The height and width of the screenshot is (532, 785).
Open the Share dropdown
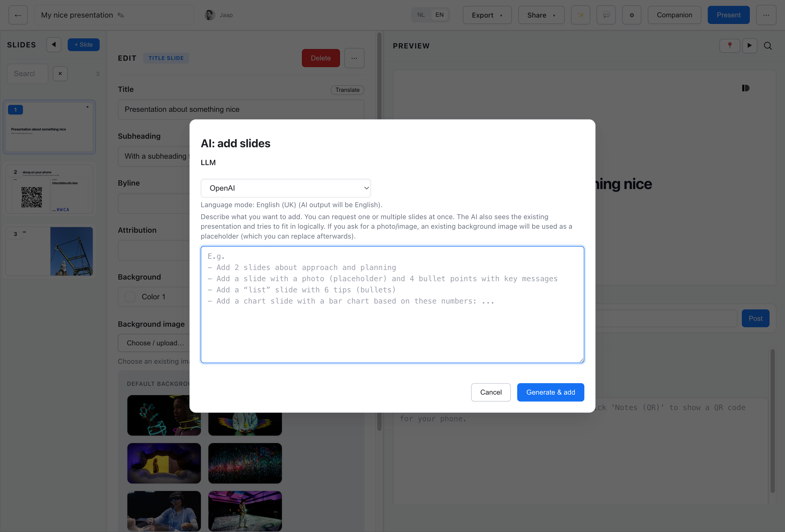click(x=541, y=15)
